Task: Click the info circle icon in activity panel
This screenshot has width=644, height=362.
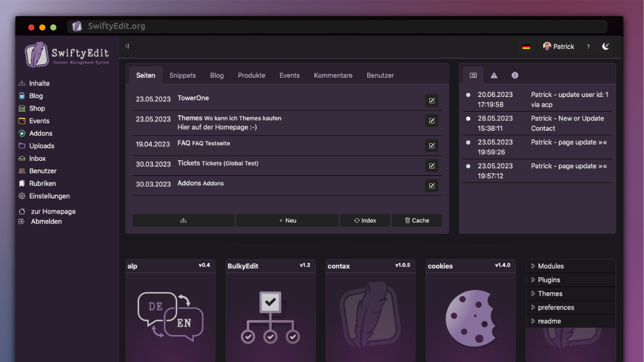Action: 515,75
